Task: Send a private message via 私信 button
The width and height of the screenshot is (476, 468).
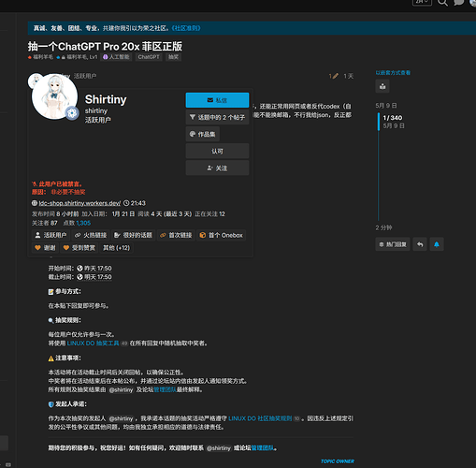Action: tap(217, 100)
